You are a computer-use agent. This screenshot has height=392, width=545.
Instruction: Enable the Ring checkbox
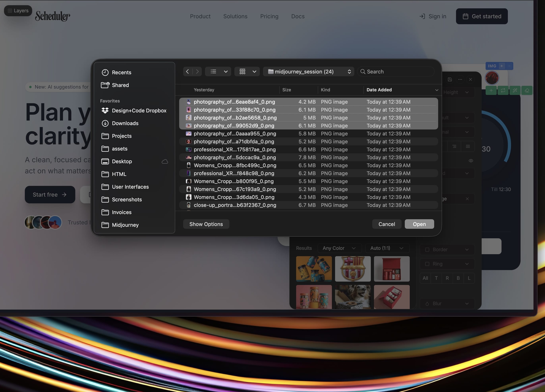(427, 264)
